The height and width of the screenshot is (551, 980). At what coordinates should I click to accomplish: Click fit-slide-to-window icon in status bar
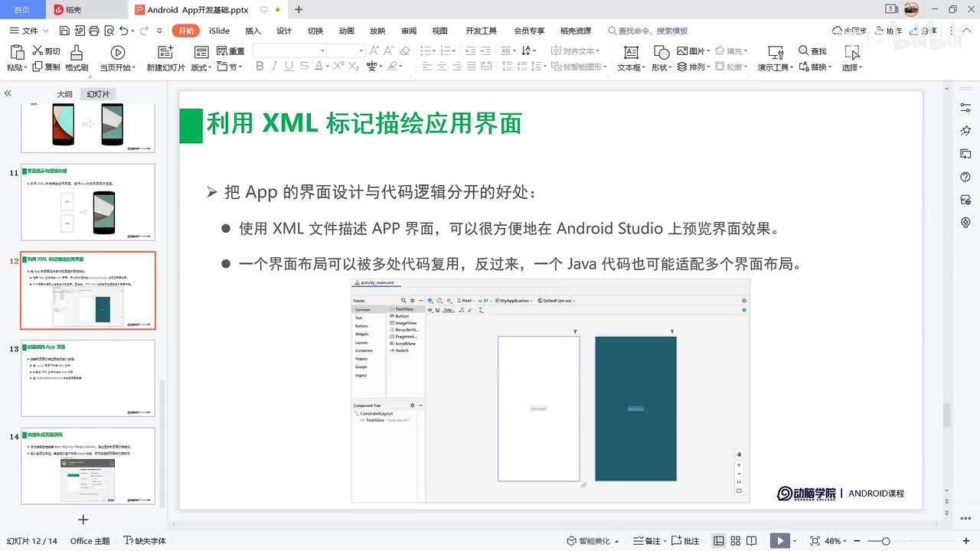815,541
